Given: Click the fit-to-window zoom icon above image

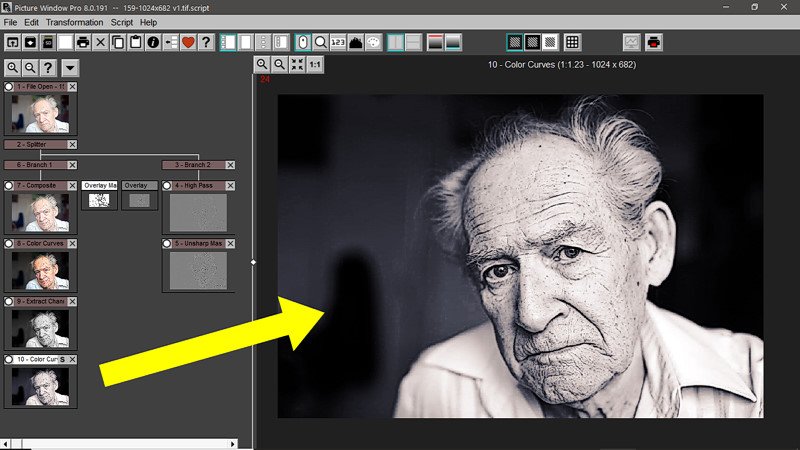Looking at the screenshot, I should 297,64.
